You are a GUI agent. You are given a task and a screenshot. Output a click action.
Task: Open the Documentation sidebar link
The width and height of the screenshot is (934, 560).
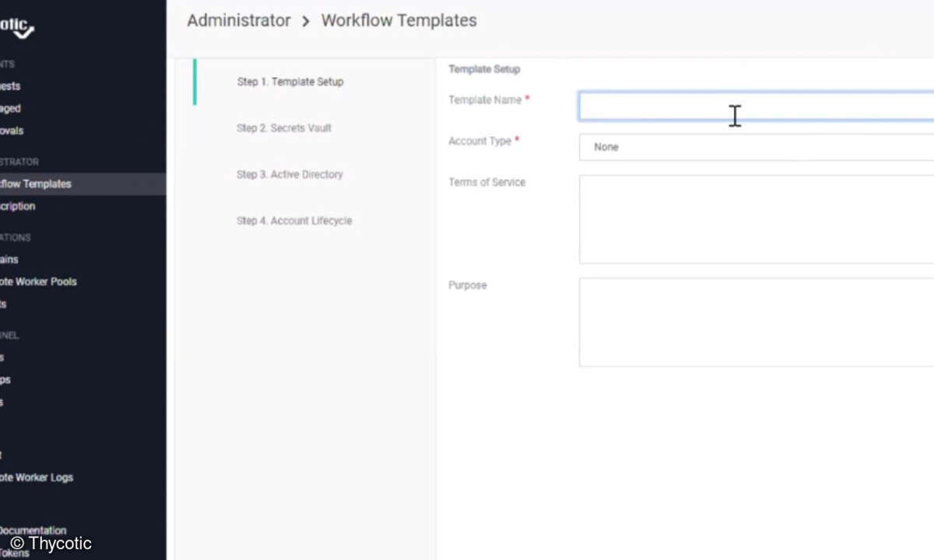point(33,530)
